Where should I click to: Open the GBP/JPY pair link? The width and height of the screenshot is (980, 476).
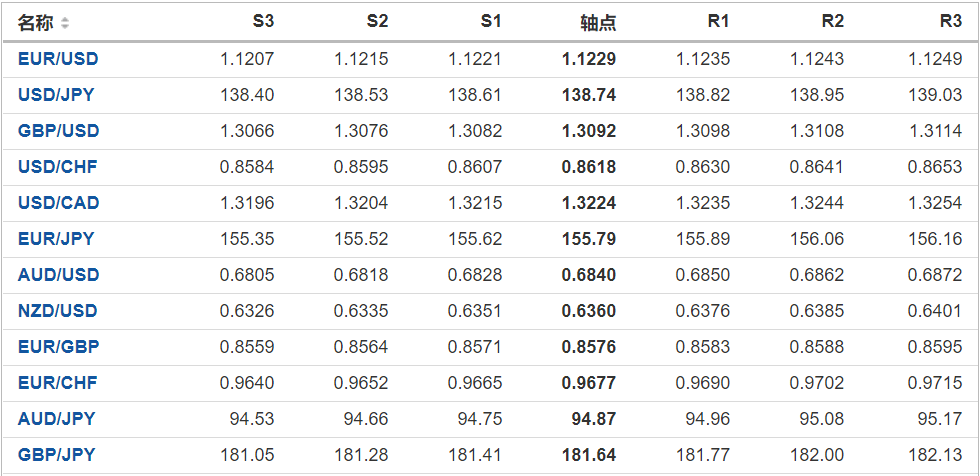(57, 455)
